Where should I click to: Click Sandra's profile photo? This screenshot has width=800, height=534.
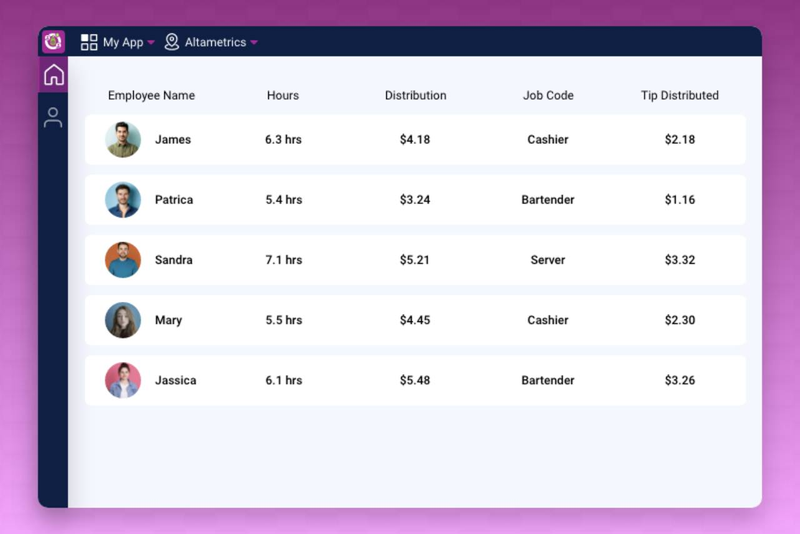[x=123, y=260]
